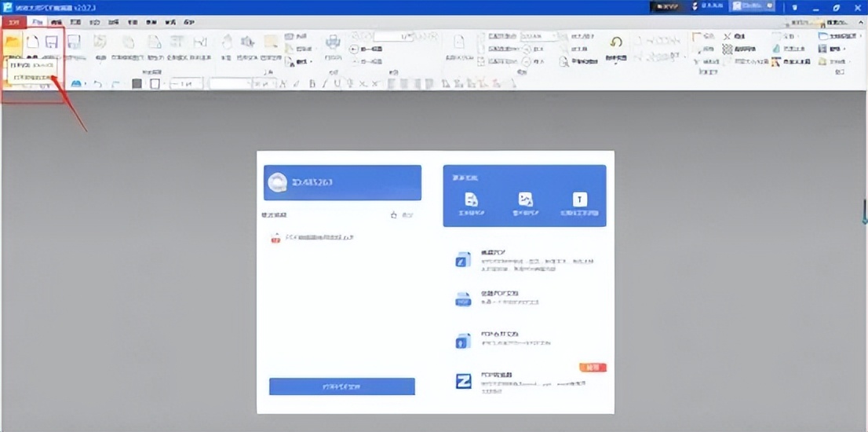Click the Save floppy disk icon
This screenshot has width=868, height=432.
coord(52,43)
